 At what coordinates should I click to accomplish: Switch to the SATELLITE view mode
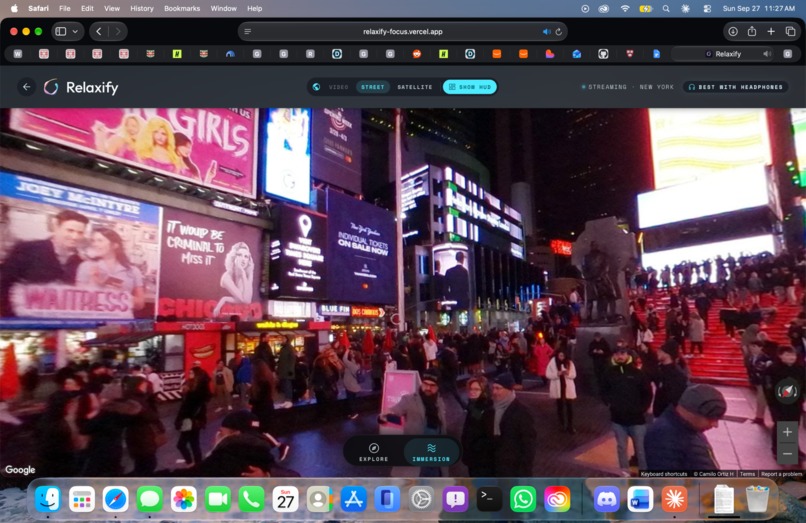pos(415,87)
